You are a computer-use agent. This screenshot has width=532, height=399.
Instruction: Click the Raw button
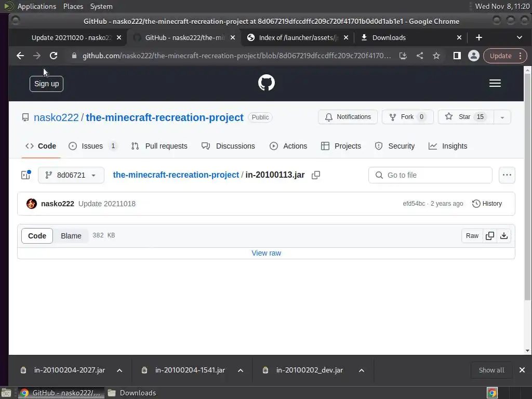point(472,236)
